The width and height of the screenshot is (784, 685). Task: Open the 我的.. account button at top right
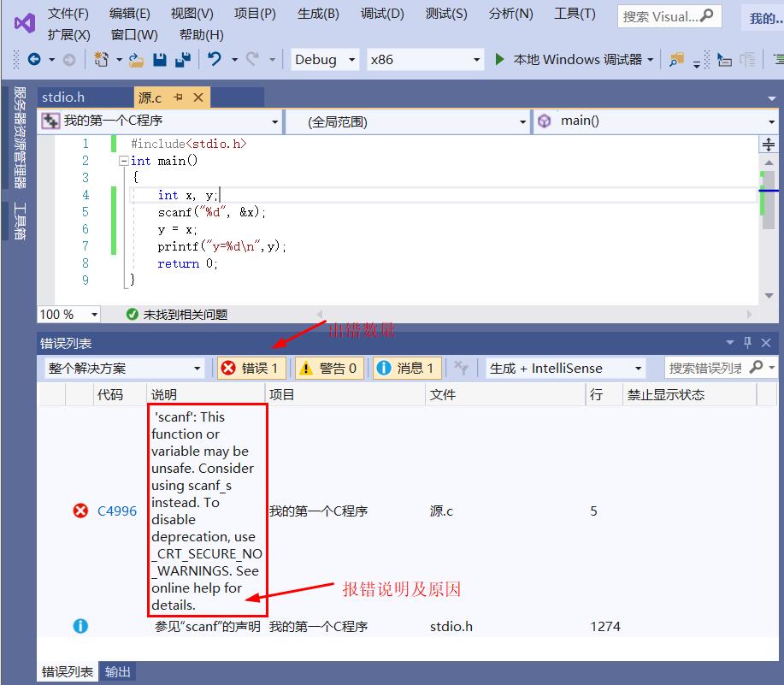pos(764,19)
